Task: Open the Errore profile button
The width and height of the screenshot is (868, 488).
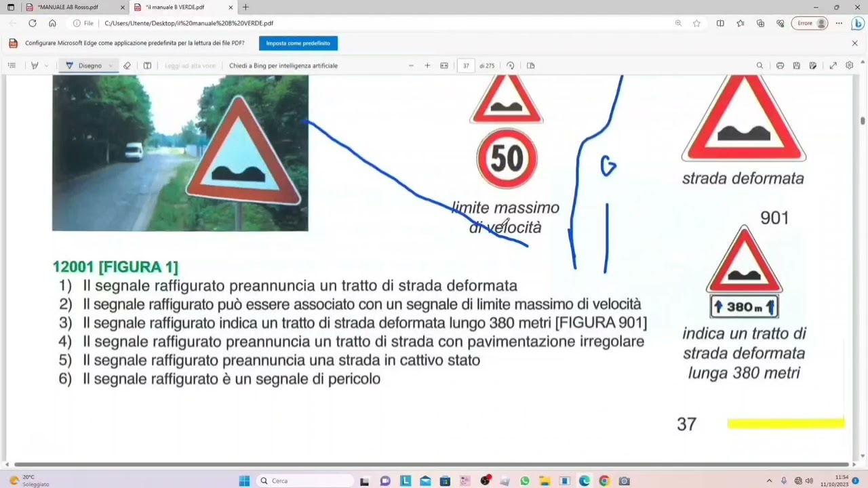Action: point(810,23)
